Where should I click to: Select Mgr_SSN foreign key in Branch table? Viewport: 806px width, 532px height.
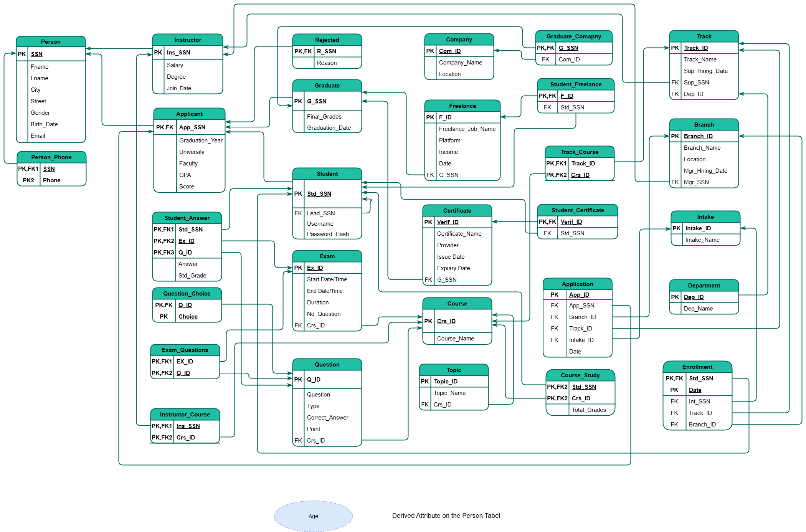point(696,182)
